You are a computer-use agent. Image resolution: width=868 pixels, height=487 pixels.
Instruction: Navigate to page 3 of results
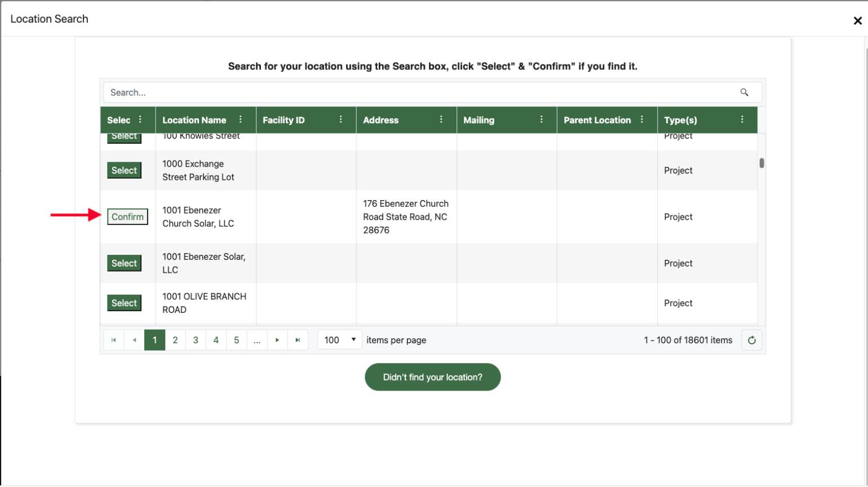point(196,339)
